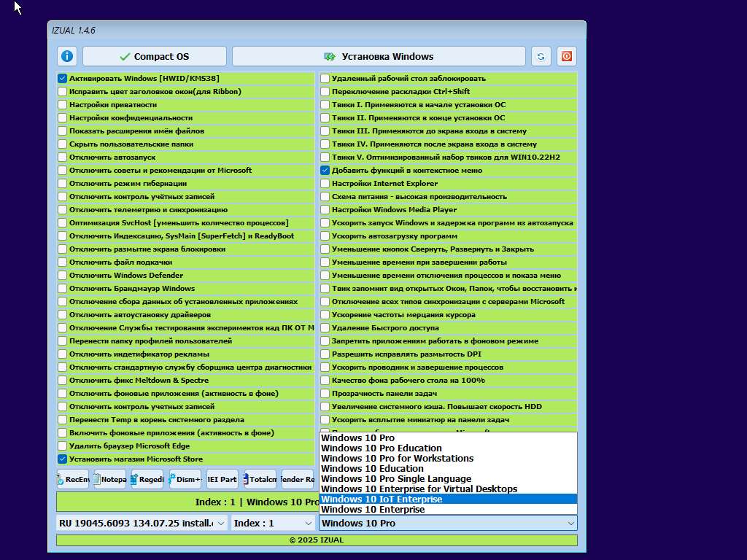Uncheck Активировать Windows [HWID/KMS38]
Screen dimensions: 747x560
(x=63, y=78)
